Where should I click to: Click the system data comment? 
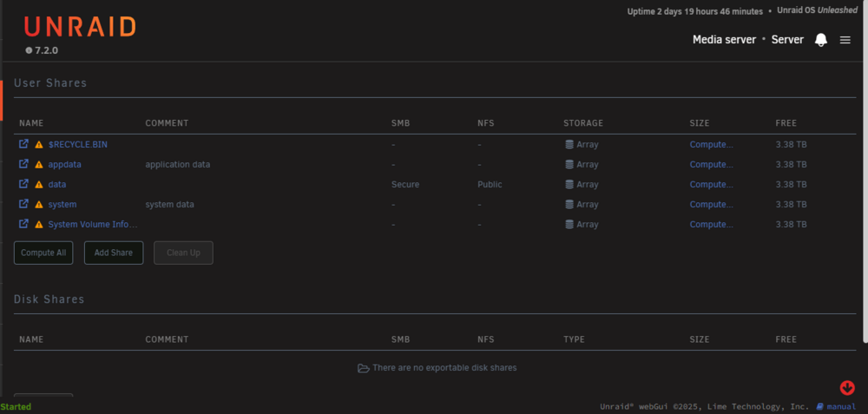[x=169, y=204]
